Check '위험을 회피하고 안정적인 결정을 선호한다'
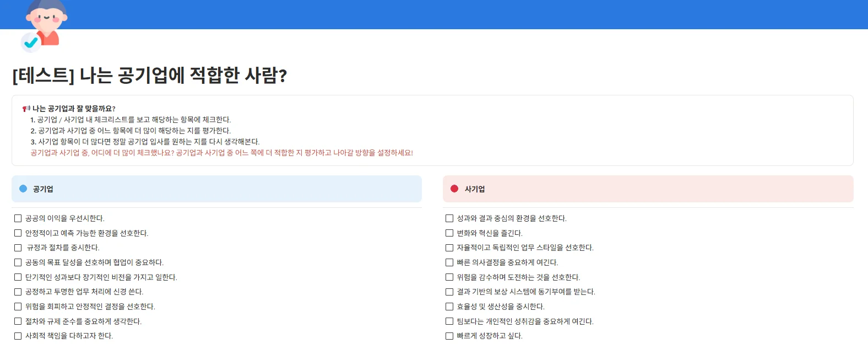Viewport: 868px width, 349px height. point(18,307)
